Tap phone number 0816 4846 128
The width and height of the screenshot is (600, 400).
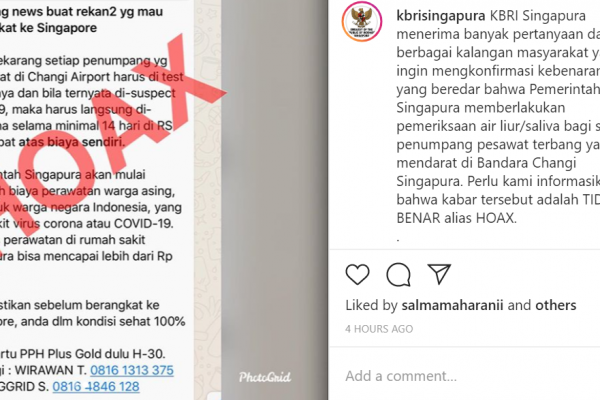coord(96,386)
